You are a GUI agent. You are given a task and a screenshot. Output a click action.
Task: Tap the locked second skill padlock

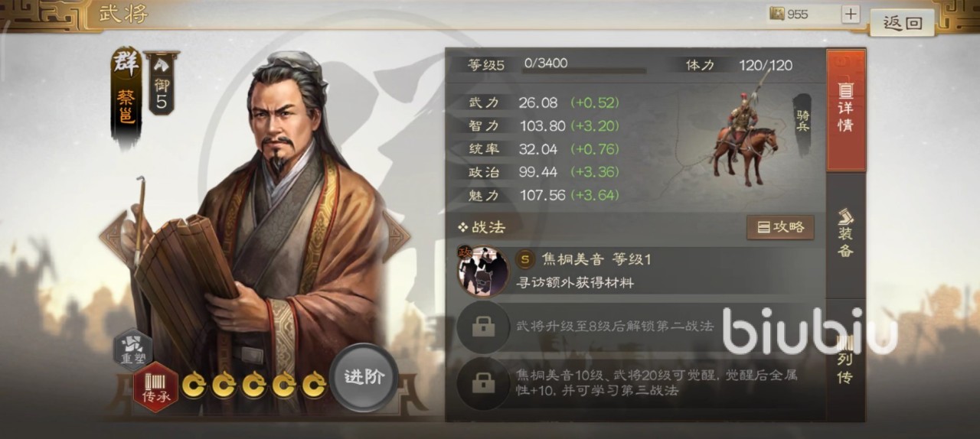[482, 327]
